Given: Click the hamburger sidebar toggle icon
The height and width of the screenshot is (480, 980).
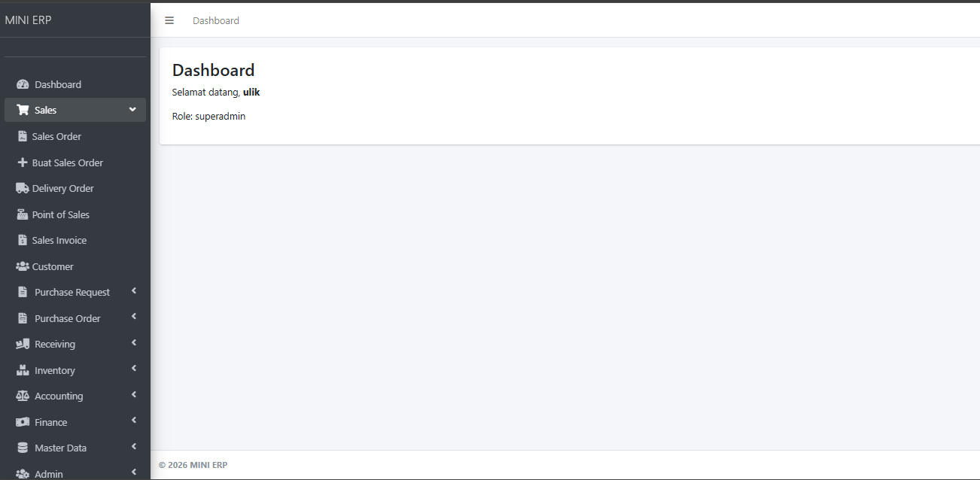Looking at the screenshot, I should pyautogui.click(x=169, y=20).
